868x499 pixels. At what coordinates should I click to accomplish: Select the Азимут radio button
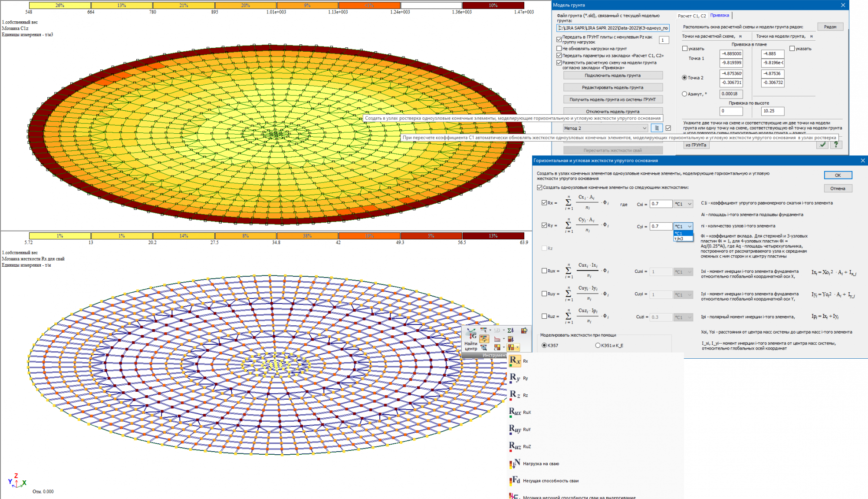pyautogui.click(x=684, y=94)
